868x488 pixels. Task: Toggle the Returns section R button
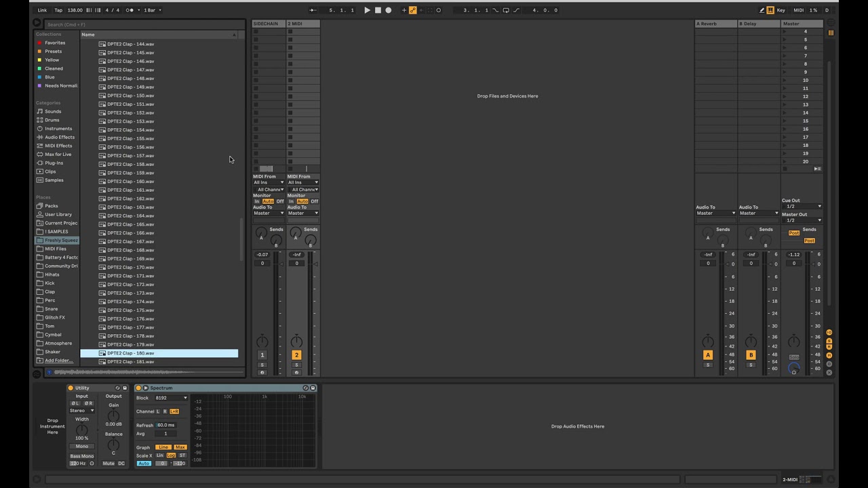click(x=829, y=348)
